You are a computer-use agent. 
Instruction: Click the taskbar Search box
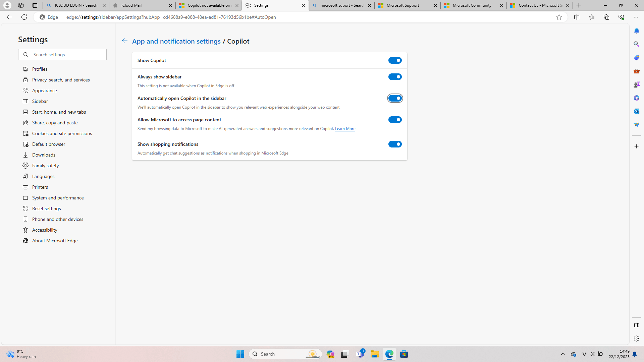tap(285, 354)
